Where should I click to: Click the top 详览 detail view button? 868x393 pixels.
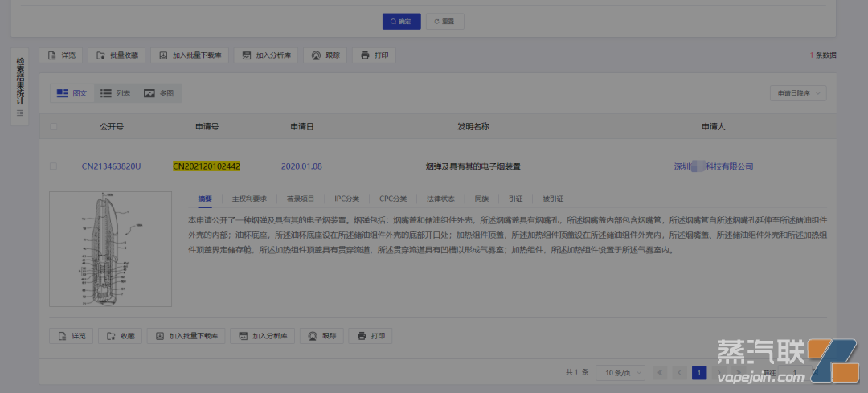61,55
